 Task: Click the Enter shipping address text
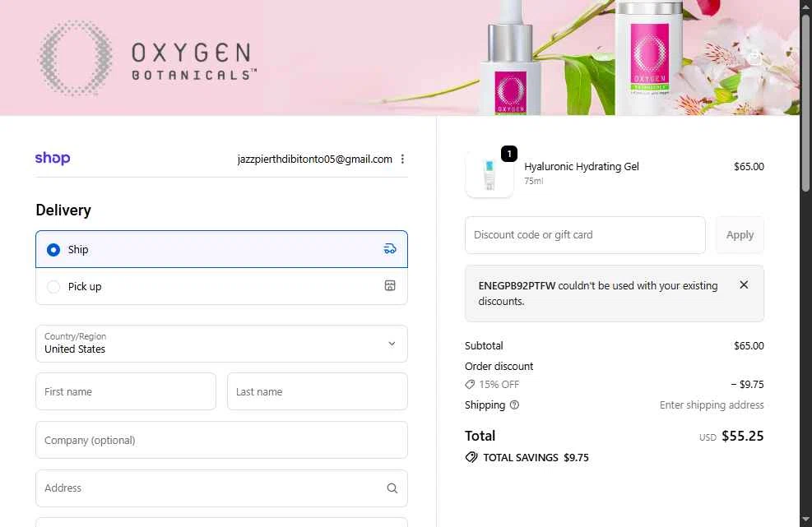click(712, 404)
